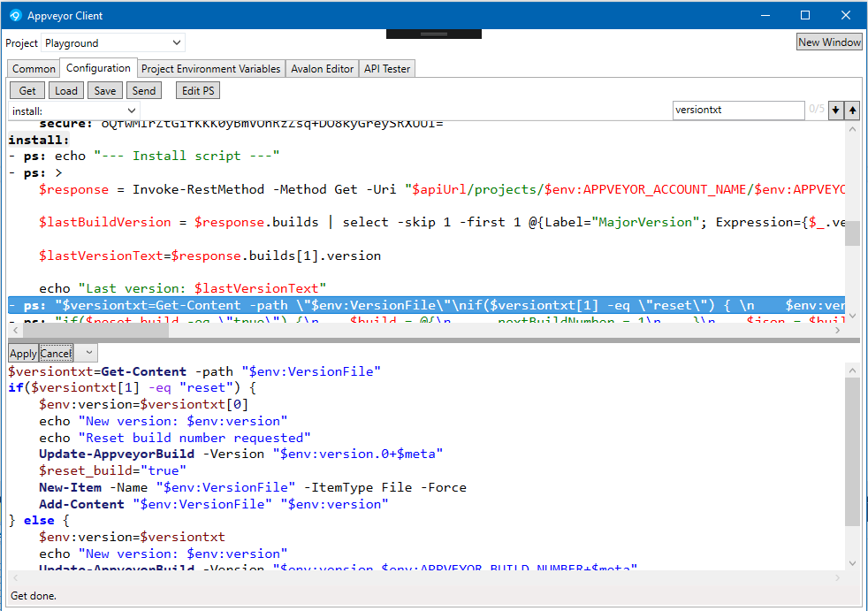The image size is (868, 611).
Task: Click the $lastBuildVersion assignment line
Action: click(x=442, y=222)
